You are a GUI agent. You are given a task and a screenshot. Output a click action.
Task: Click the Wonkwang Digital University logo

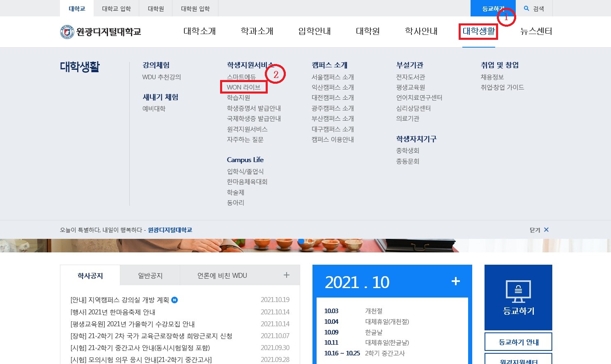(x=101, y=32)
